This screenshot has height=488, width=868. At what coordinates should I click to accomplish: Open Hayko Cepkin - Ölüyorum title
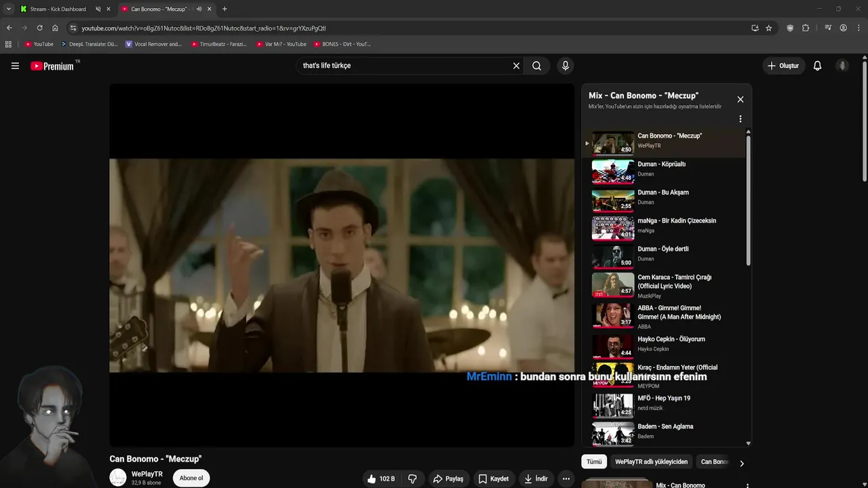[671, 339]
